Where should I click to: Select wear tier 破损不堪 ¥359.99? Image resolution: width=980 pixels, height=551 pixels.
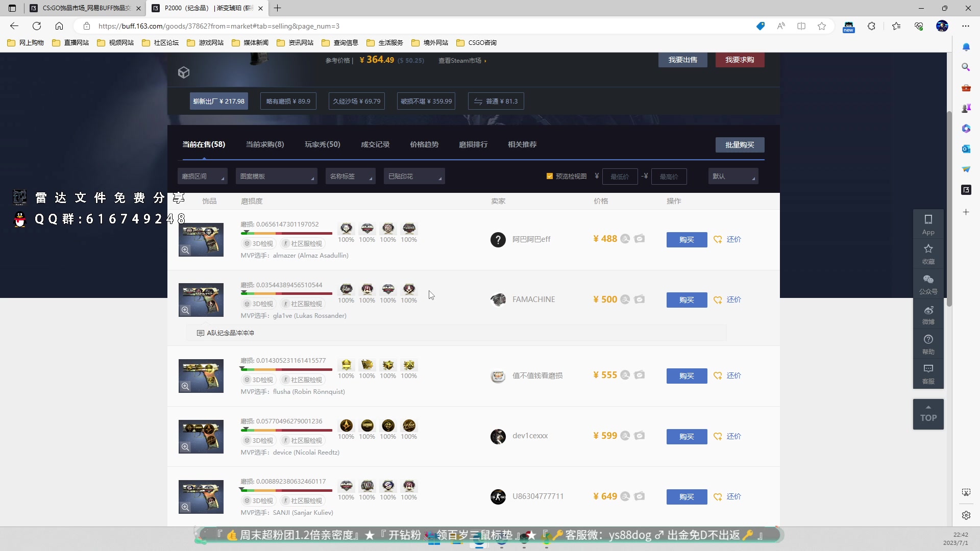pos(426,101)
